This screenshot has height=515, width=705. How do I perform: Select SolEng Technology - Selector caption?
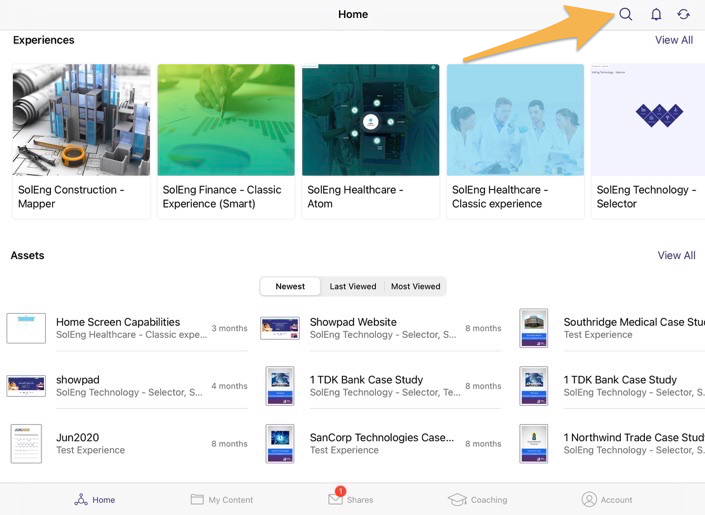pyautogui.click(x=646, y=197)
